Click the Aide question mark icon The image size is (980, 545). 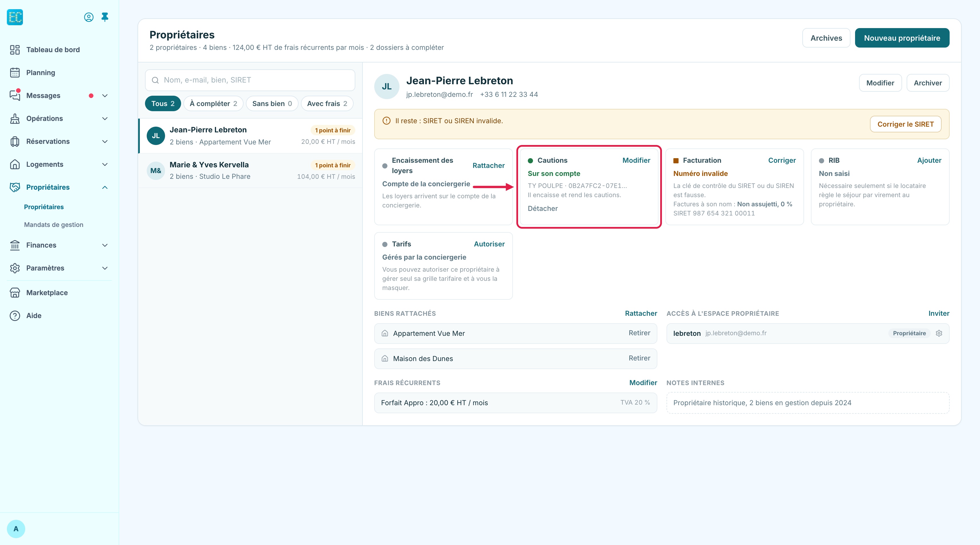(x=15, y=316)
